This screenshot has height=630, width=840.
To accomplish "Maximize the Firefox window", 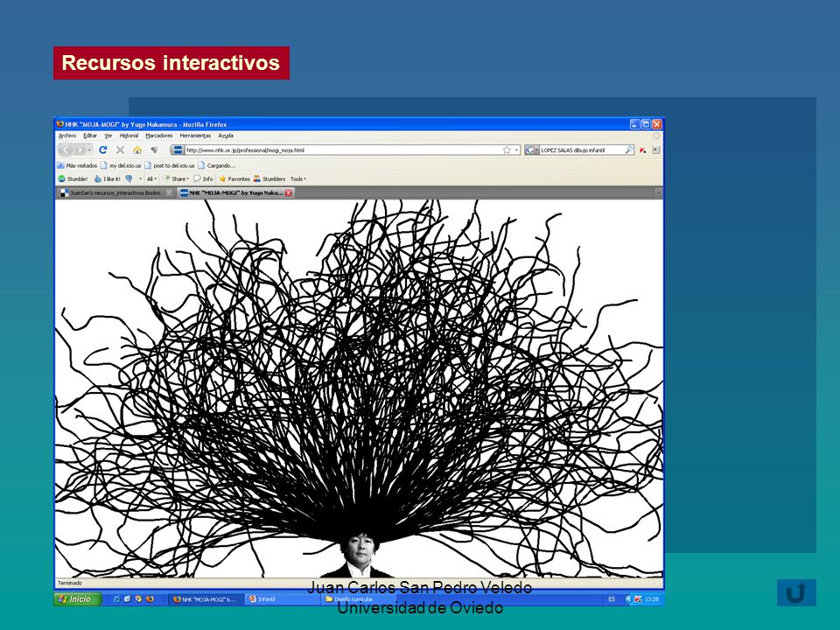I will pyautogui.click(x=646, y=124).
